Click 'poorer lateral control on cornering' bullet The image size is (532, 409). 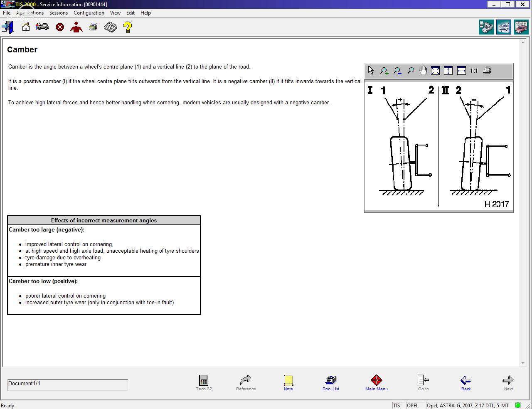point(65,296)
